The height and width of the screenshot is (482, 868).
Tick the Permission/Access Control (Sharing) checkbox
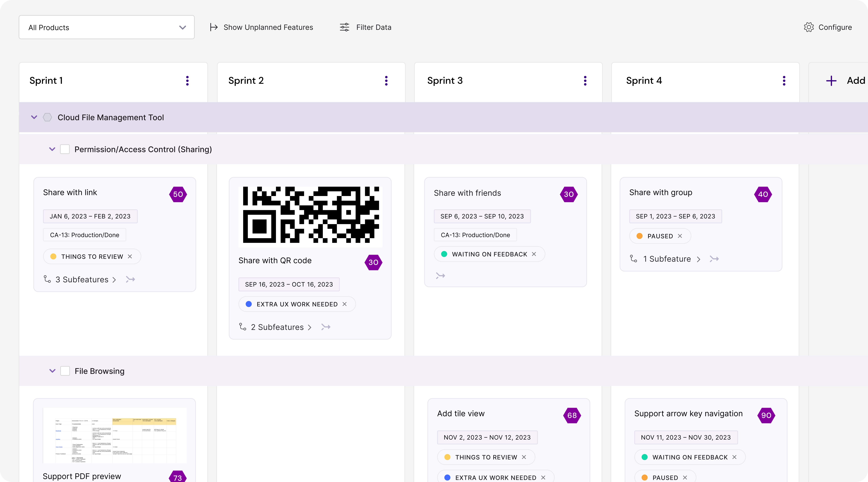[65, 149]
